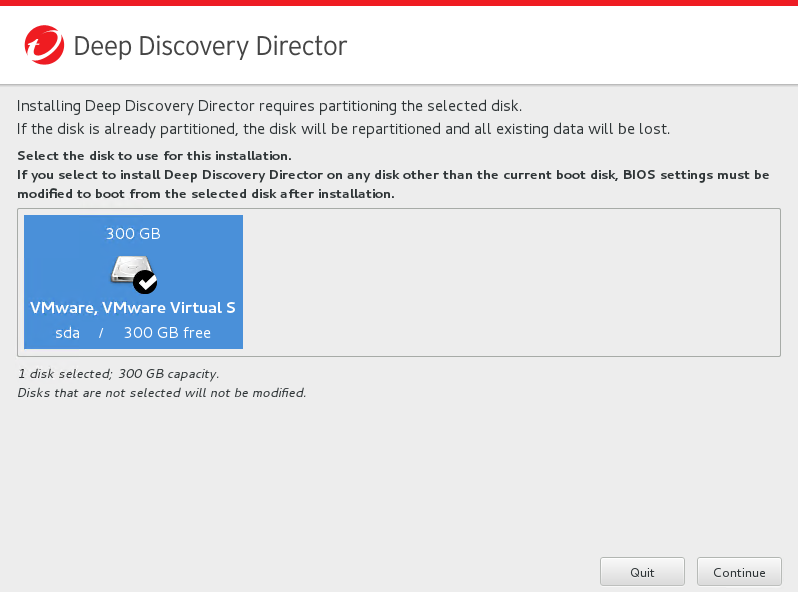This screenshot has height=592, width=798.
Task: Select the VMware Virtual S disk name
Action: click(x=133, y=307)
